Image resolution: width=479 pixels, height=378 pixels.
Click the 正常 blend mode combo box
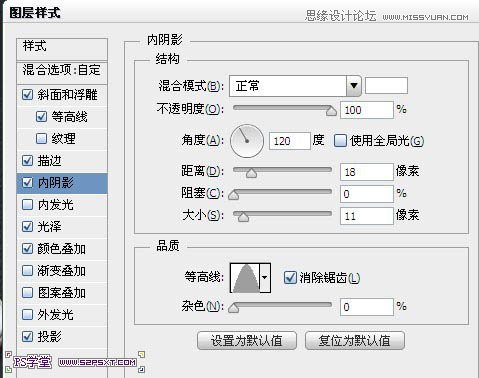click(295, 86)
